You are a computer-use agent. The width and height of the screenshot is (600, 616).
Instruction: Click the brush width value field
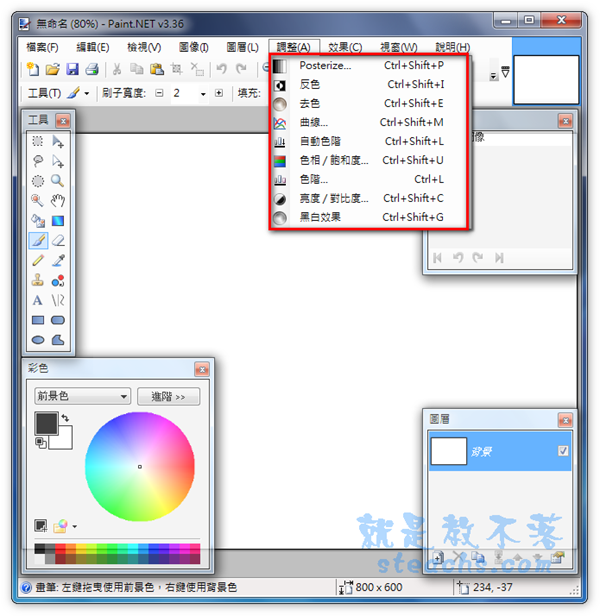(183, 94)
